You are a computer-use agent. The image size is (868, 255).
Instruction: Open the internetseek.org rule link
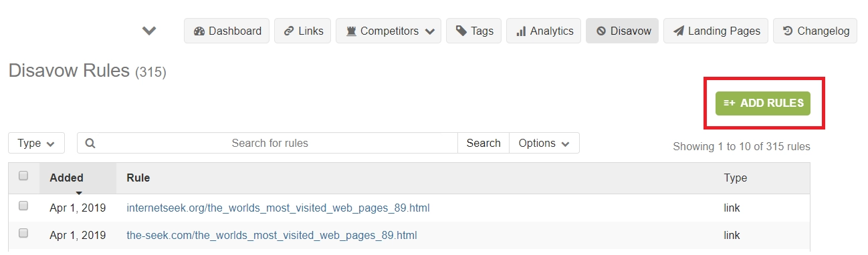point(278,208)
